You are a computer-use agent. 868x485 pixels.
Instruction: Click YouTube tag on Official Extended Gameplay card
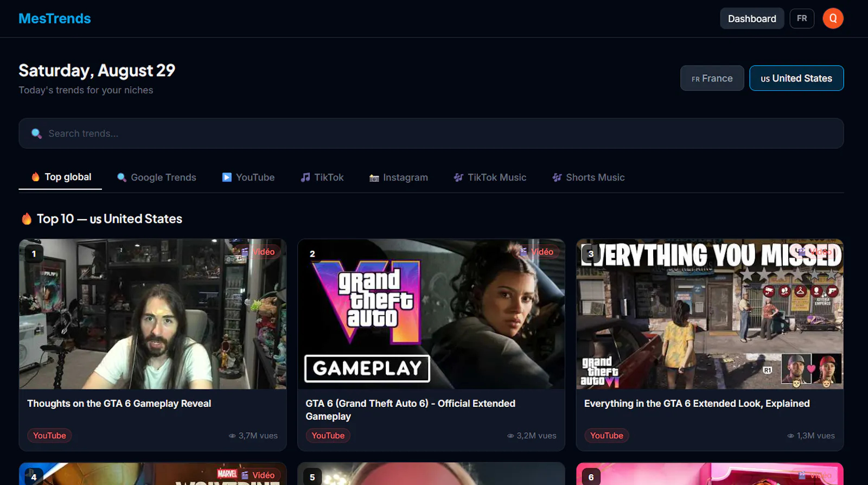click(328, 436)
